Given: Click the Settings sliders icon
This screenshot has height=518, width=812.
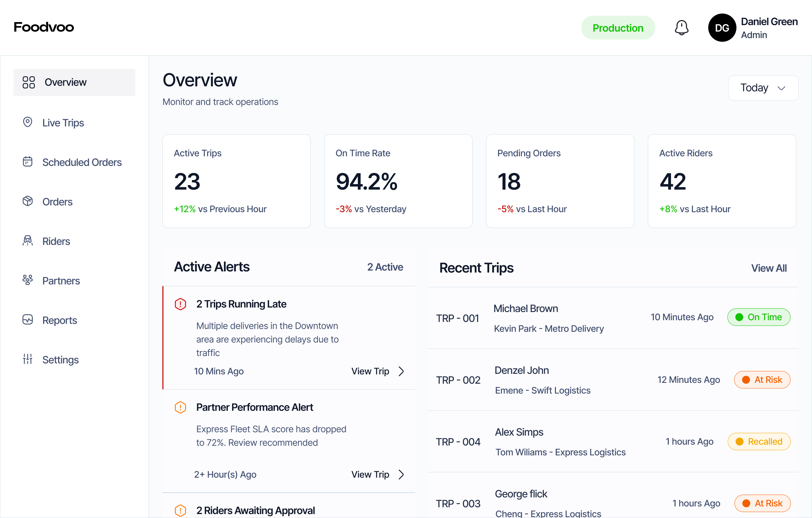Looking at the screenshot, I should [28, 359].
